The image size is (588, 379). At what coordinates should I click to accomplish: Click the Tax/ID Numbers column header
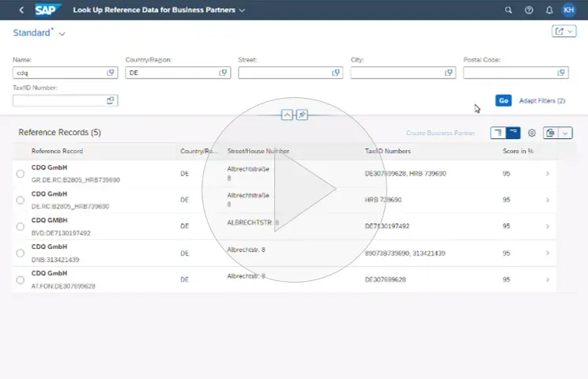coord(388,152)
